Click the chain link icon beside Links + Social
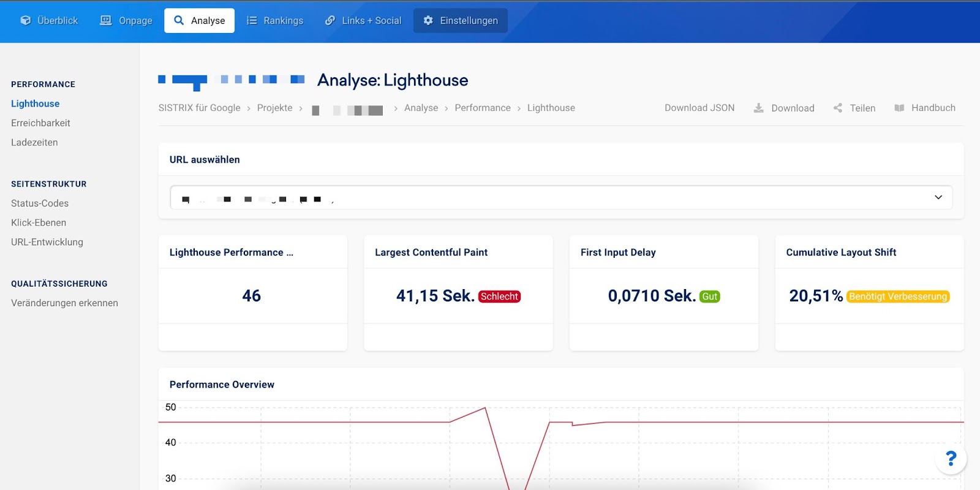980x490 pixels. click(330, 20)
